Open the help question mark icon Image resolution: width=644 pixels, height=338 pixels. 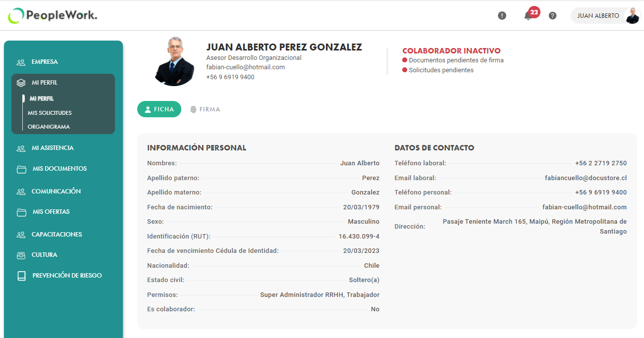[x=553, y=16]
